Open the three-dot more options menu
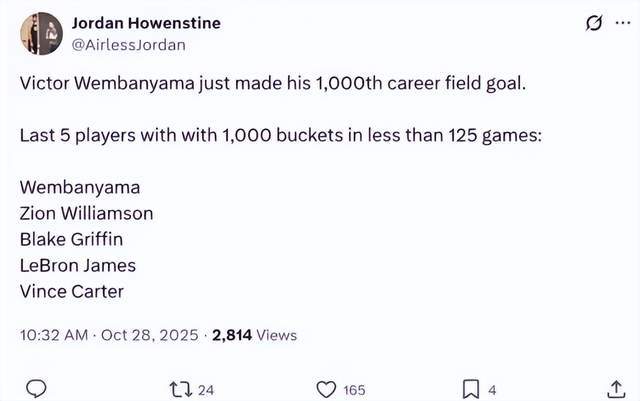 (x=623, y=23)
